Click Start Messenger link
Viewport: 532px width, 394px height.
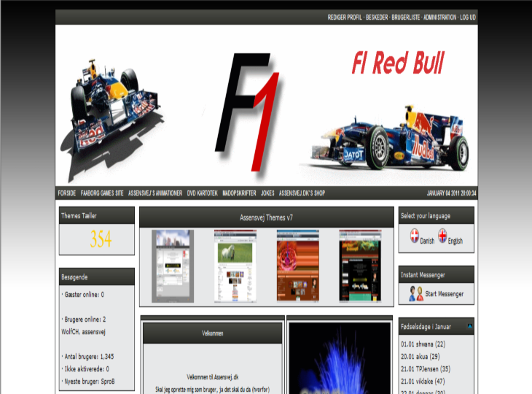[444, 294]
